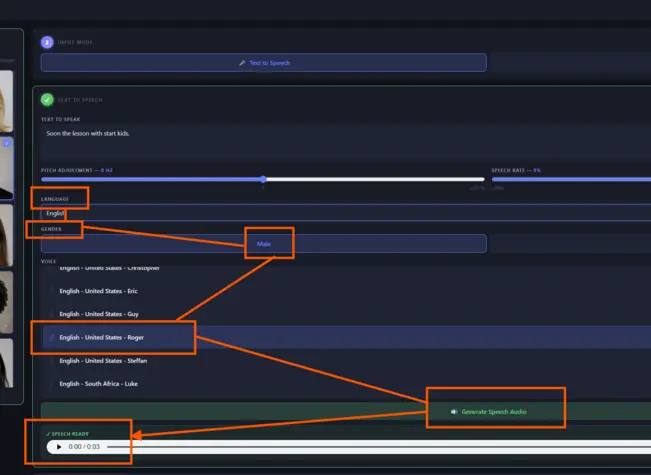The height and width of the screenshot is (475, 651).
Task: Select voice English - United States - Guy
Action: coord(347,314)
